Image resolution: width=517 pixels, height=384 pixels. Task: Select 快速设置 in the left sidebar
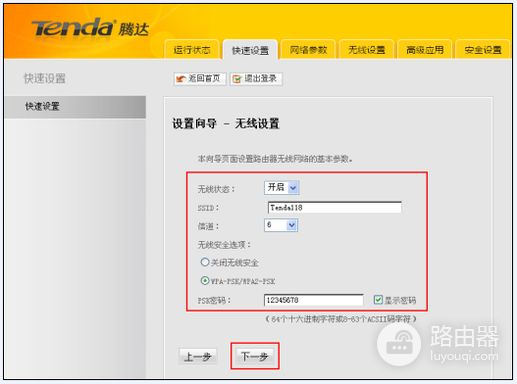(75, 107)
